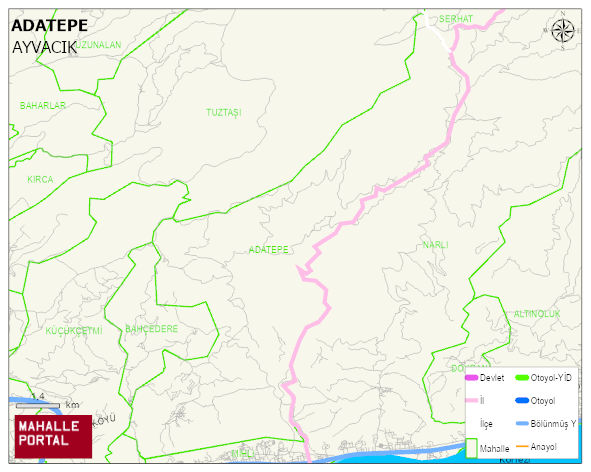This screenshot has width=591, height=472.
Task: Click the Otoyol-YİD green legend swatch
Action: tap(522, 377)
